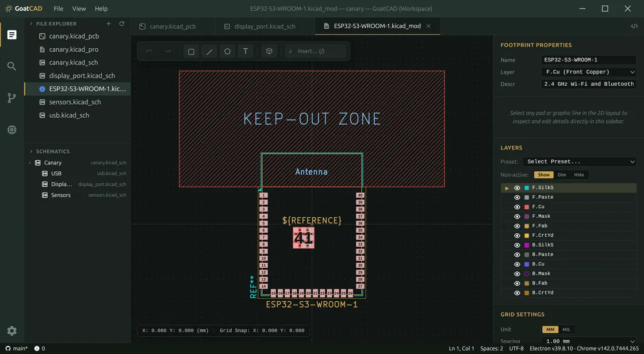The width and height of the screenshot is (644, 354).
Task: Open canary.kicad_sch in file explorer
Action: (78, 63)
